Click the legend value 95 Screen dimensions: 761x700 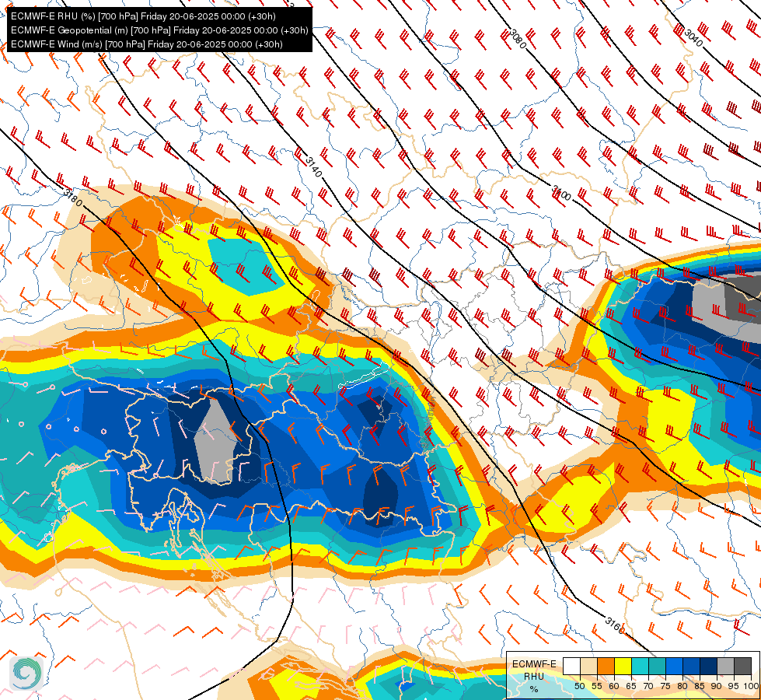[x=735, y=687]
